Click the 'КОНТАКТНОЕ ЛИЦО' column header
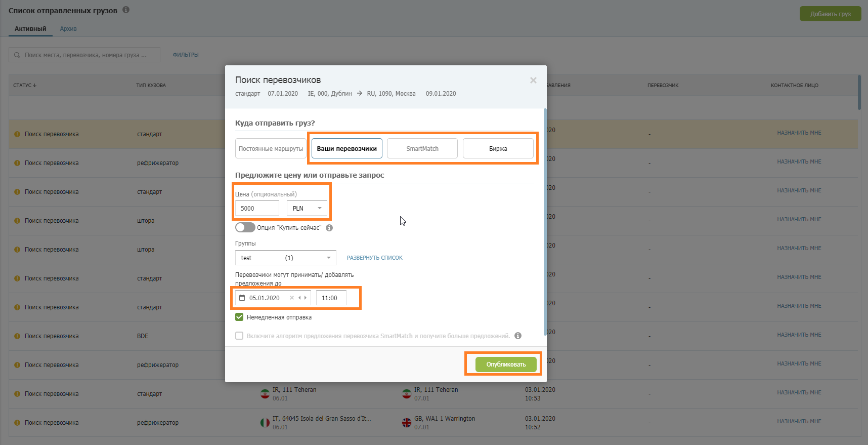This screenshot has width=868, height=445. [x=795, y=86]
